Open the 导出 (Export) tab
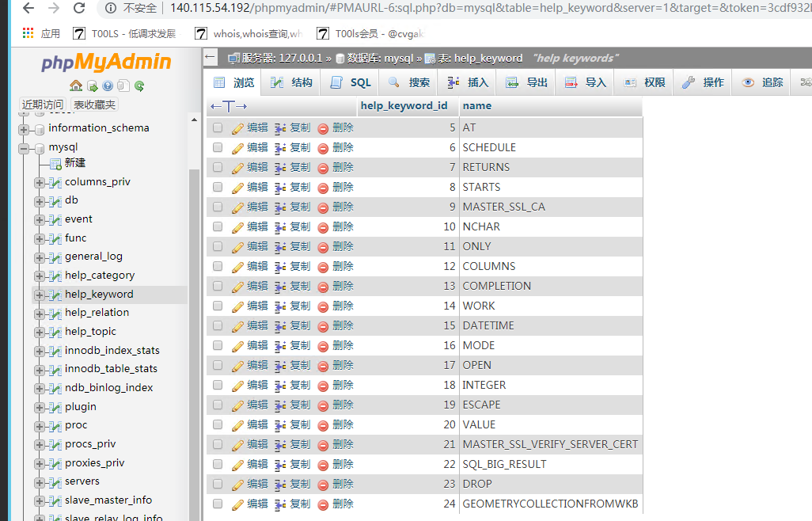 [526, 82]
